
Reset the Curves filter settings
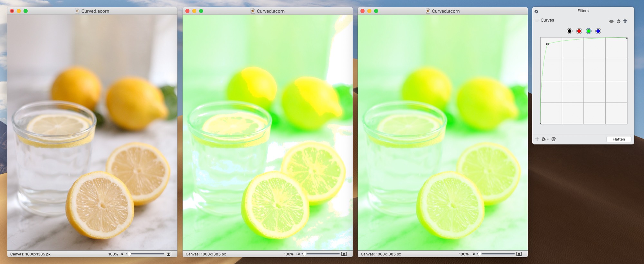click(x=619, y=22)
